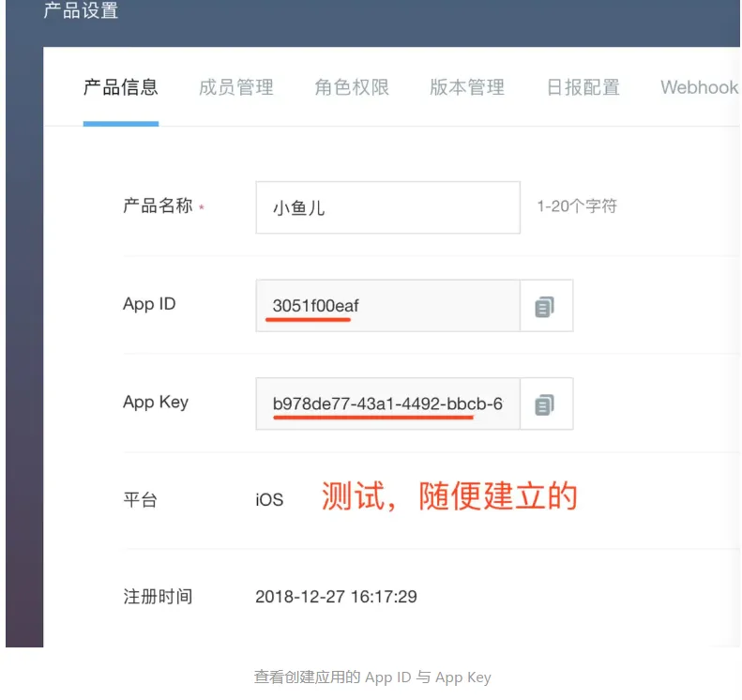Screen dimensions: 742x700
Task: Click the registration time 2018-12-27 16:17:29
Action: point(336,597)
